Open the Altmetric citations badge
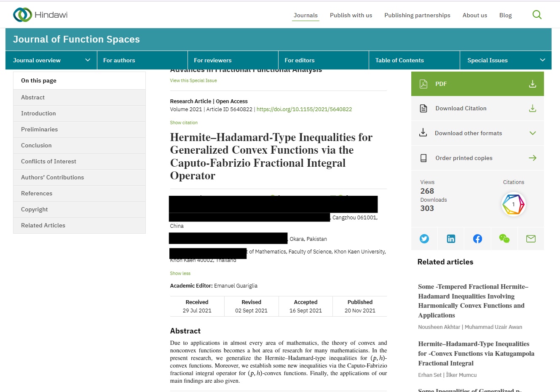Screen dimensions: 560x392 pyautogui.click(x=513, y=204)
